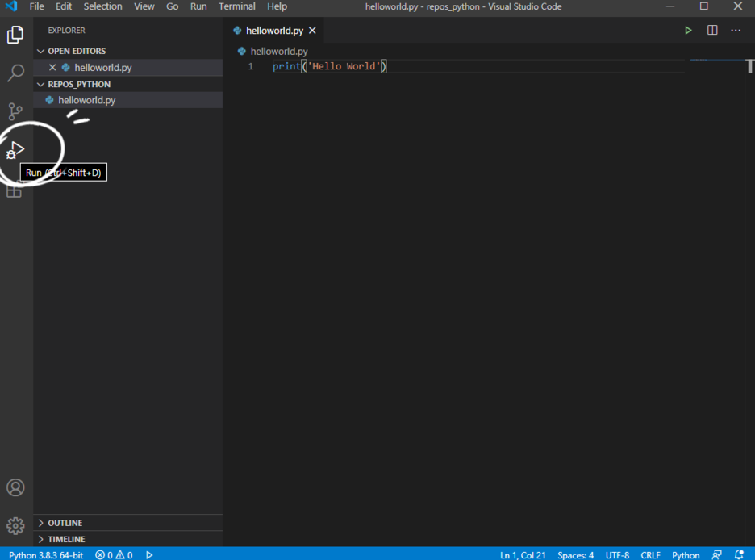755x560 pixels.
Task: Open errors and warnings problems indicator
Action: coord(114,554)
